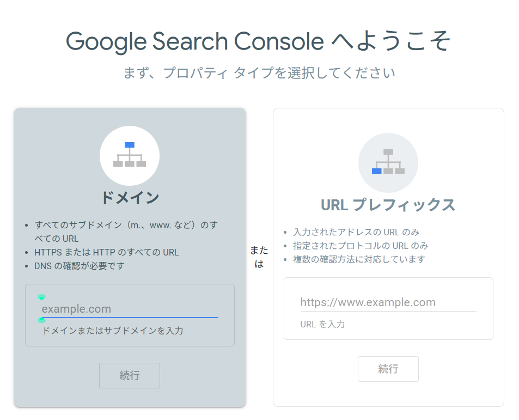Focus the example.com domain input field
This screenshot has height=420, width=519.
pos(130,309)
